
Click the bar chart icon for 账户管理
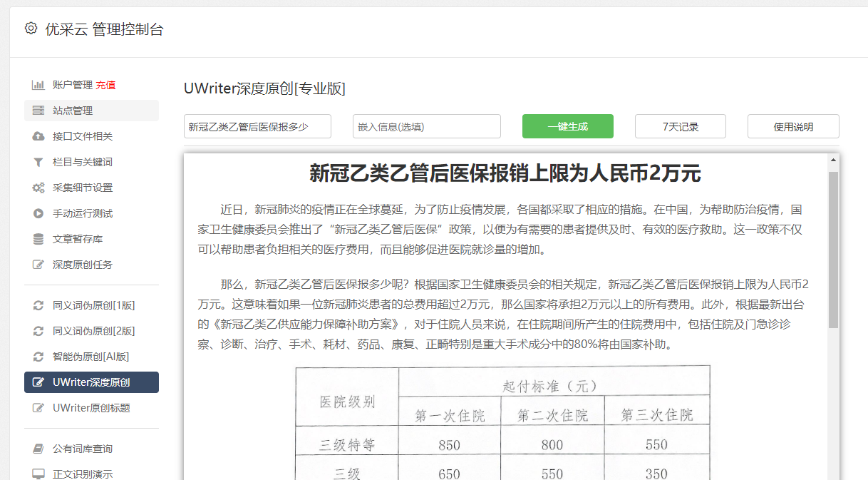[38, 85]
